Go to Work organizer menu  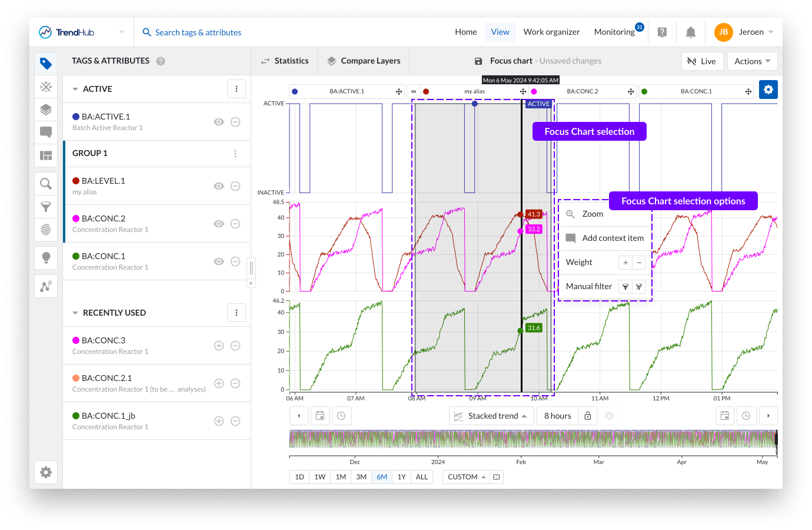click(x=551, y=32)
